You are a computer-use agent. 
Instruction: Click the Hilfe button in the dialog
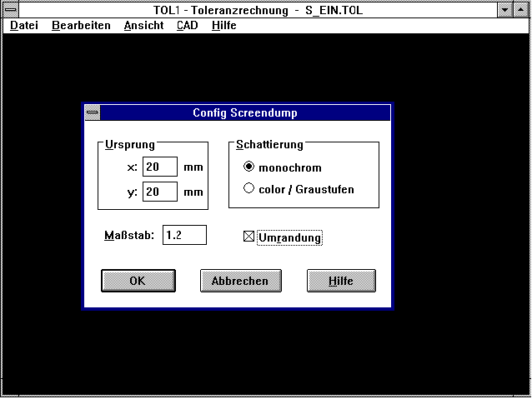point(341,281)
